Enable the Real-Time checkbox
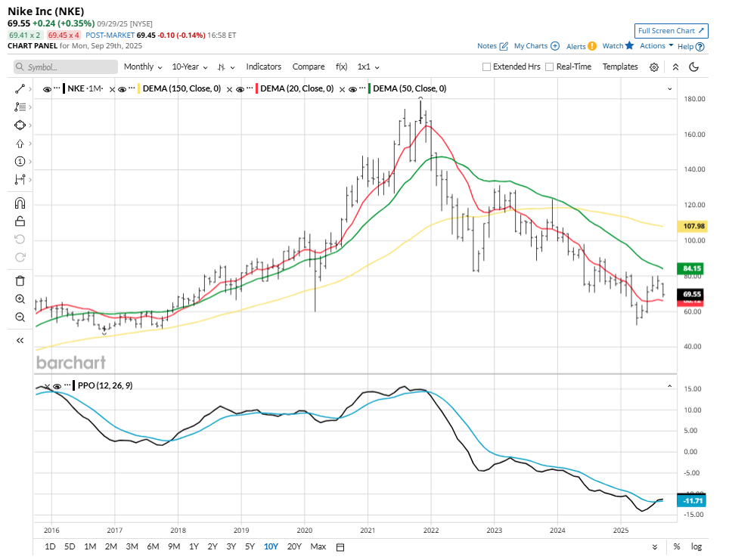Viewport: 729px width, 560px height. [x=549, y=67]
